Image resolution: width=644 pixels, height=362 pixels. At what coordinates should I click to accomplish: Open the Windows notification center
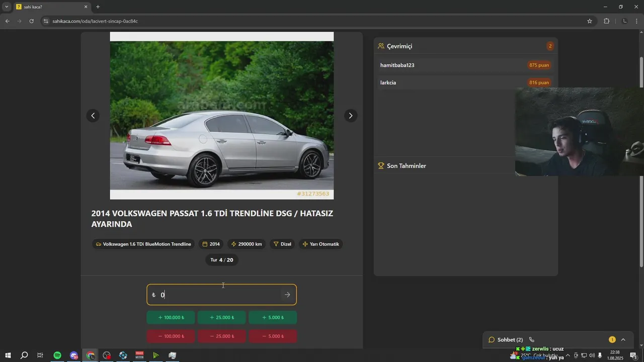tap(633, 355)
